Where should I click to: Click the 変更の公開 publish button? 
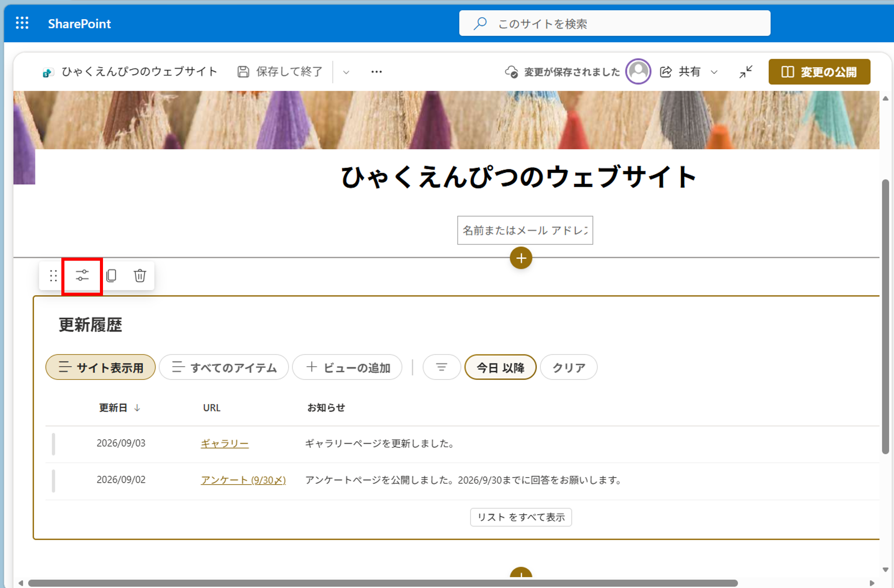point(819,72)
